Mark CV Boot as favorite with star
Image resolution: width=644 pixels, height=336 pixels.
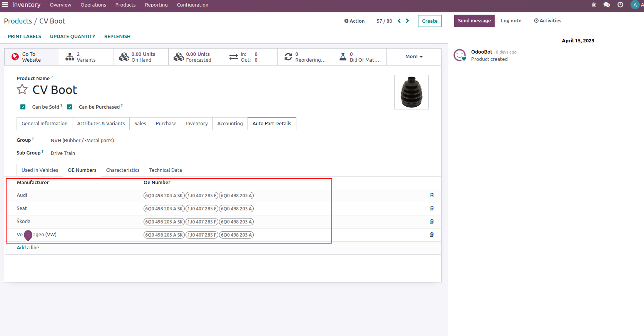click(x=22, y=89)
